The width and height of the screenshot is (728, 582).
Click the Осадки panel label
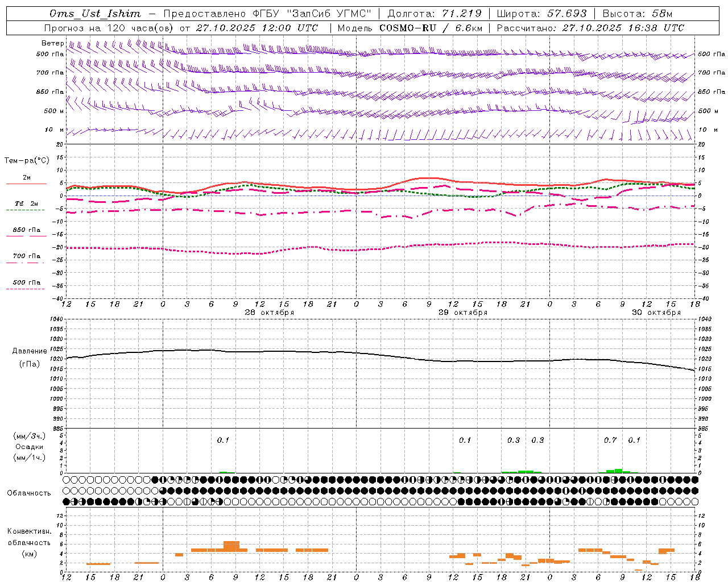[29, 447]
